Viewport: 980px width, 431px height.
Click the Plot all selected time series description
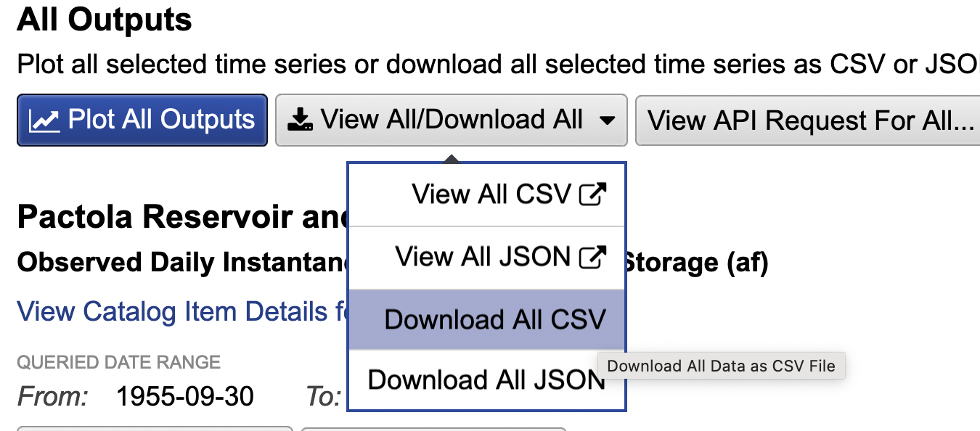point(498,65)
